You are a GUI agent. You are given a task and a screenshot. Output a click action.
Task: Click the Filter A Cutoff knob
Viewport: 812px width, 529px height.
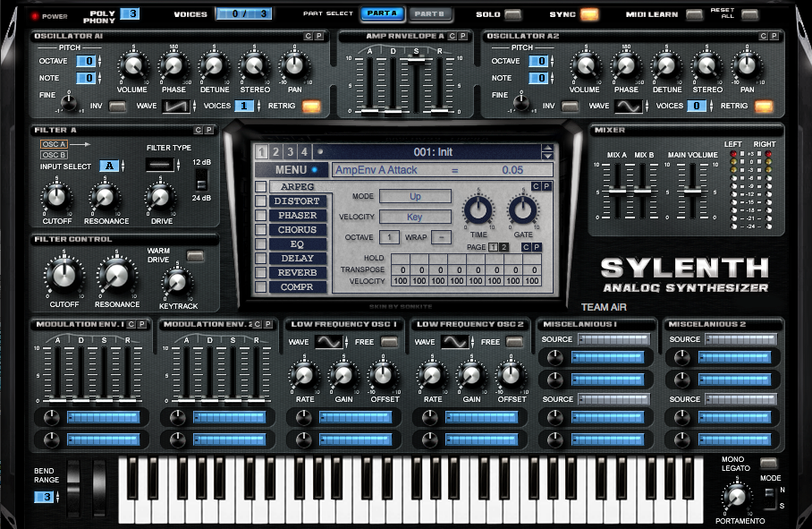56,197
